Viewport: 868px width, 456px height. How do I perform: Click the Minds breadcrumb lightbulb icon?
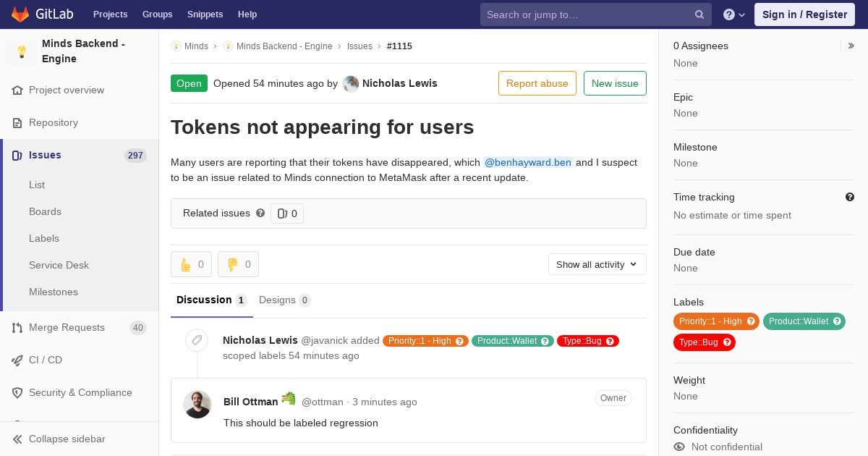point(176,46)
